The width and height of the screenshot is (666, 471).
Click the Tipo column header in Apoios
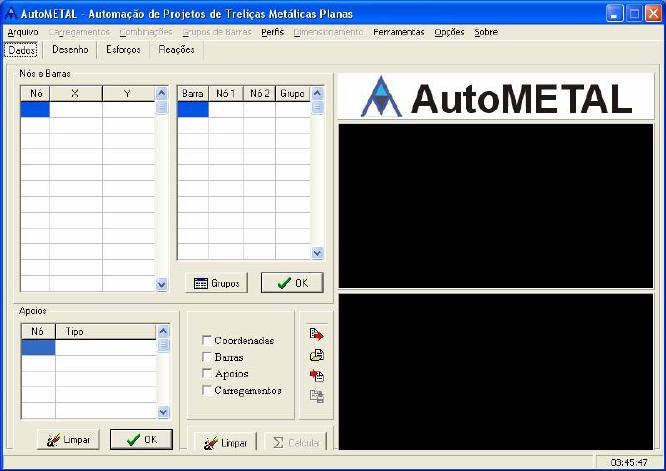106,332
